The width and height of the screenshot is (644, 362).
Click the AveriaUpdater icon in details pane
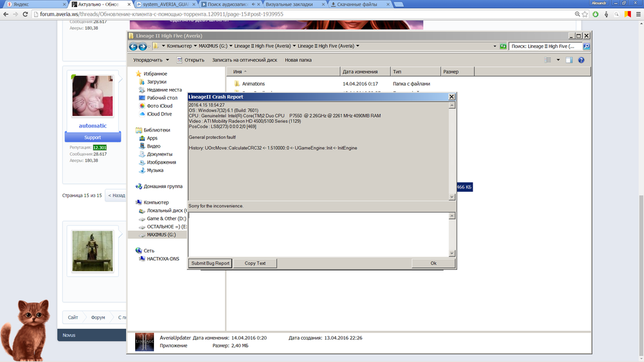(x=144, y=341)
